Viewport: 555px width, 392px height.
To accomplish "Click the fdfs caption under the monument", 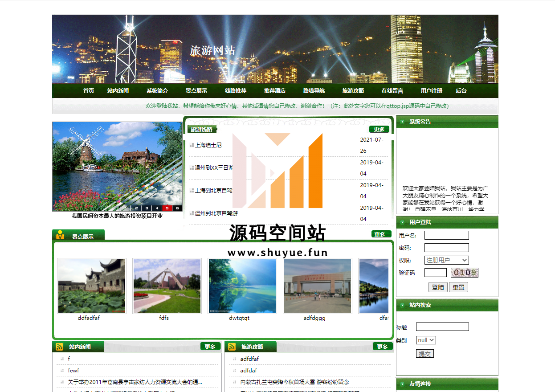I will click(164, 318).
